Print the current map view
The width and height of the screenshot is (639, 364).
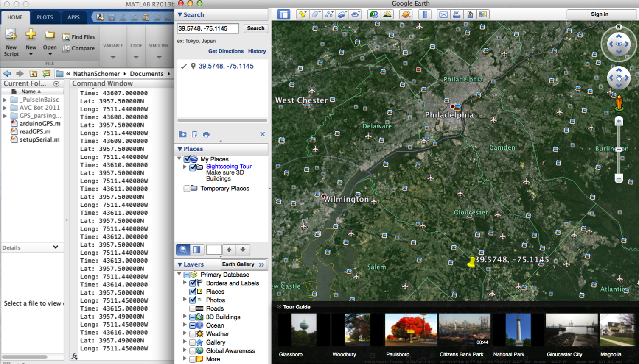[457, 14]
